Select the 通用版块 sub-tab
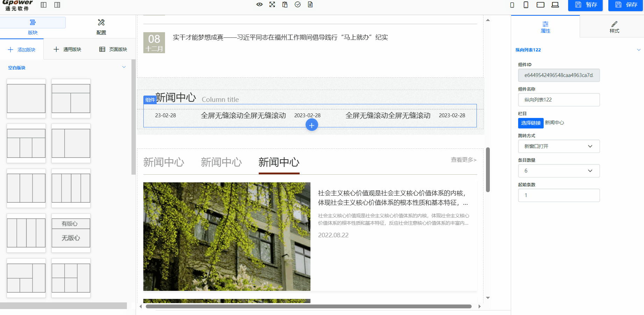Image resolution: width=644 pixels, height=315 pixels. click(x=67, y=49)
